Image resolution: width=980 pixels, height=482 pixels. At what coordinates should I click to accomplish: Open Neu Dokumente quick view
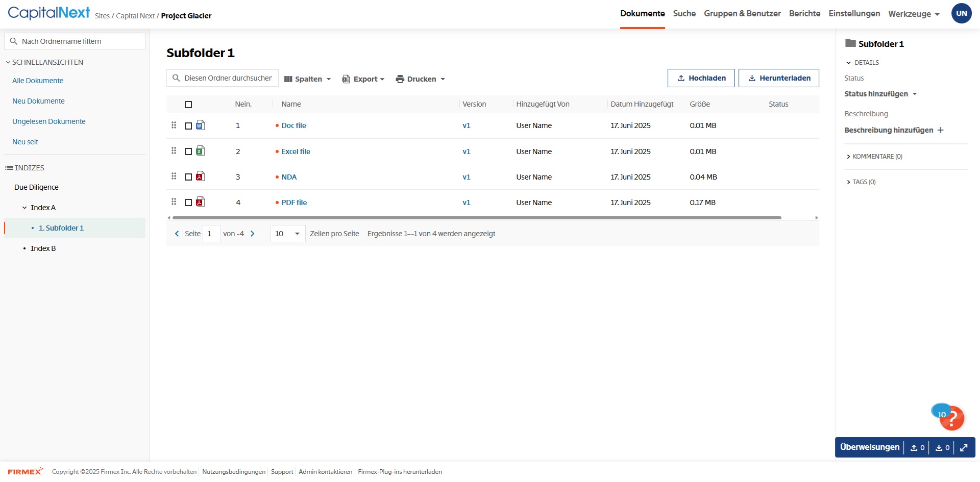tap(38, 101)
